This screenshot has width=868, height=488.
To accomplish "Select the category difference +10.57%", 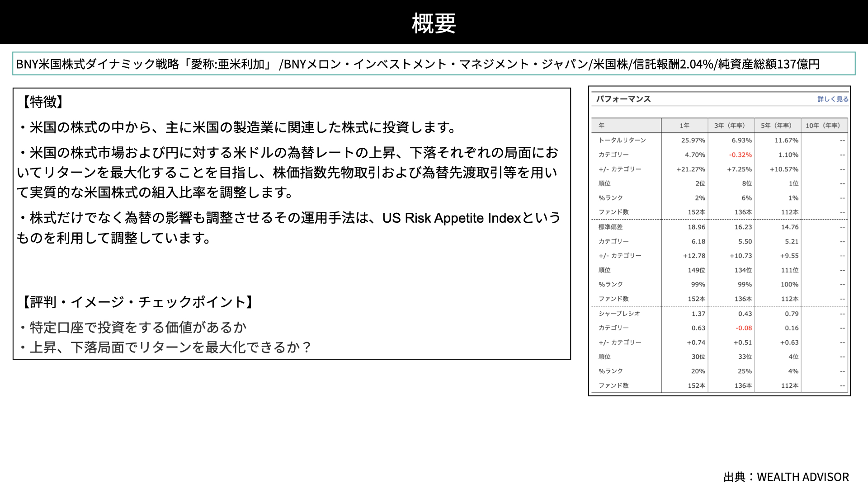I will click(784, 169).
